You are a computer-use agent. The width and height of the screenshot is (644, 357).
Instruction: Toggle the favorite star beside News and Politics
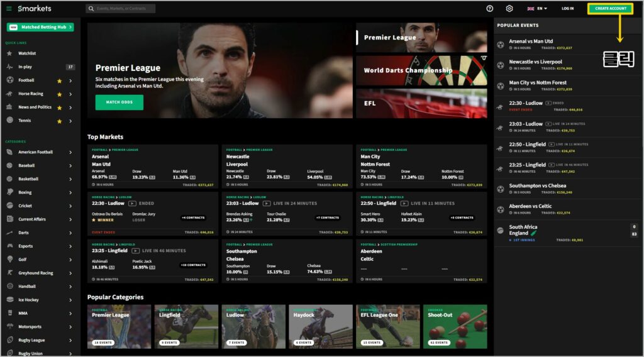59,107
